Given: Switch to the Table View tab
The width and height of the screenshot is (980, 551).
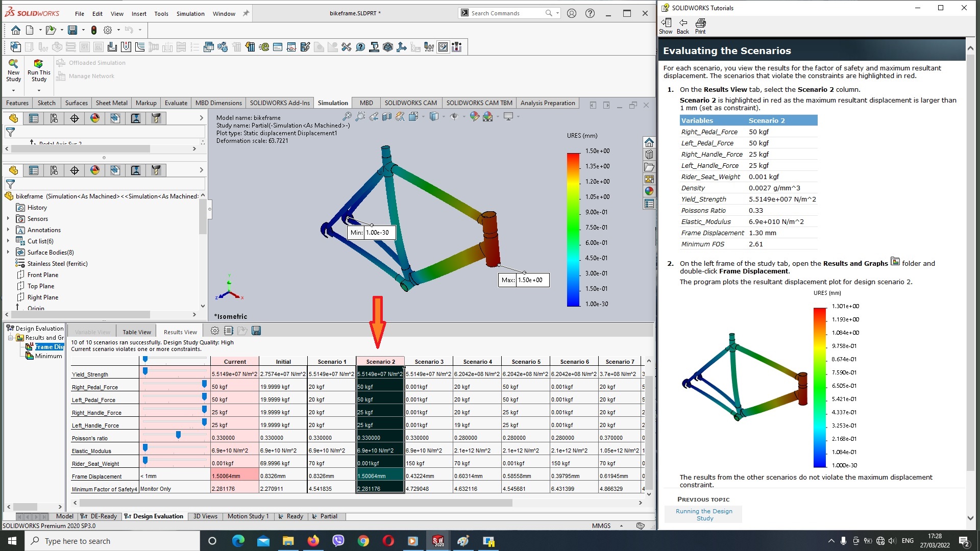Looking at the screenshot, I should (x=137, y=331).
